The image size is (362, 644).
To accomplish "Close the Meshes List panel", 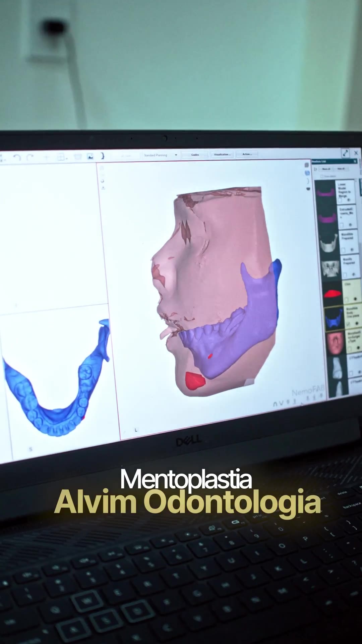I will [x=355, y=161].
